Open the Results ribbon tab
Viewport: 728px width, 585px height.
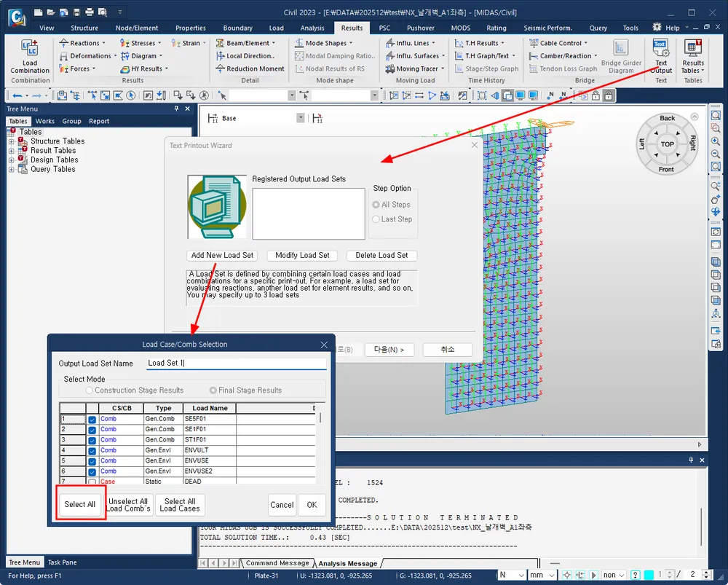[x=352, y=28]
